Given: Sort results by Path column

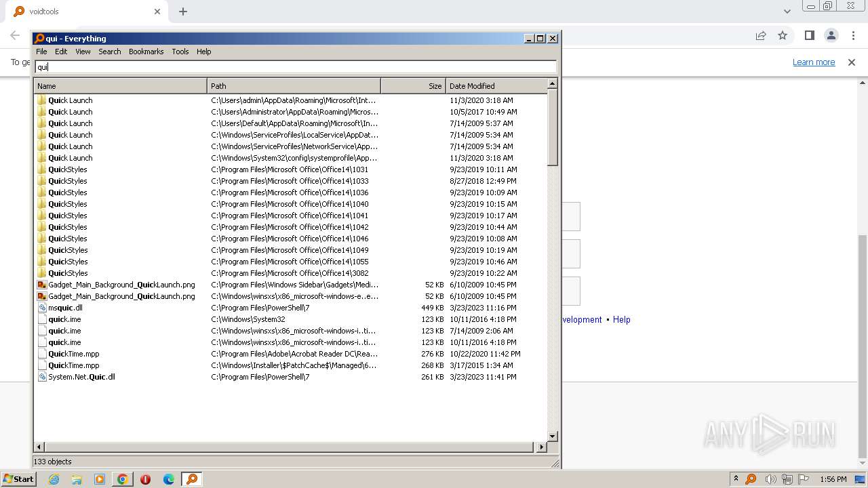Looking at the screenshot, I should (294, 86).
